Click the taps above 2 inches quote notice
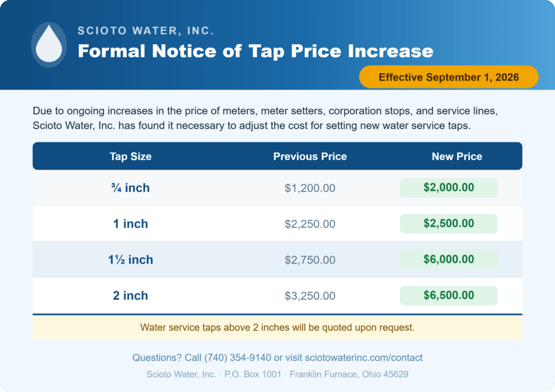This screenshot has width=555, height=392. tap(277, 327)
